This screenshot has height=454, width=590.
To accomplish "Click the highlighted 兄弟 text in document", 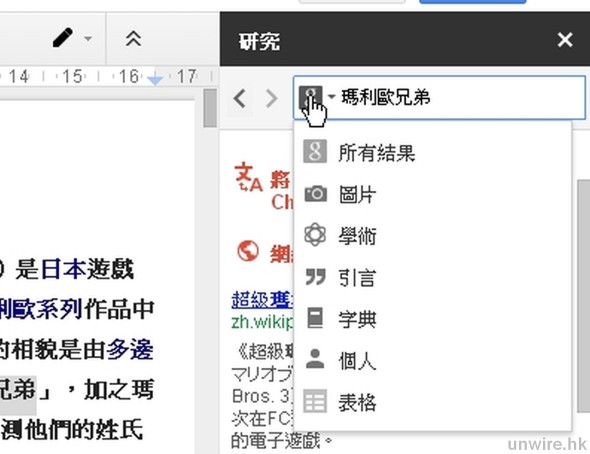I will pyautogui.click(x=18, y=390).
